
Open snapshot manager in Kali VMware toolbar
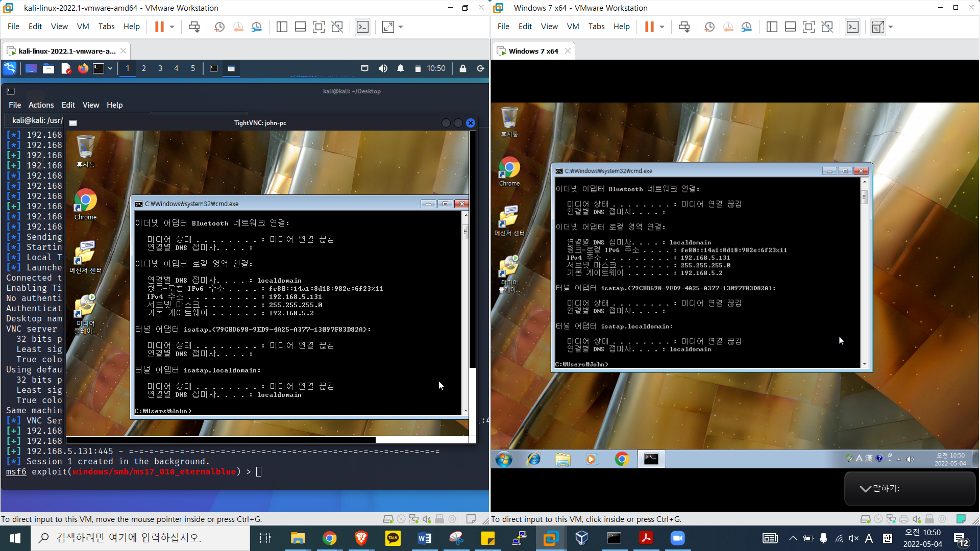(x=257, y=27)
